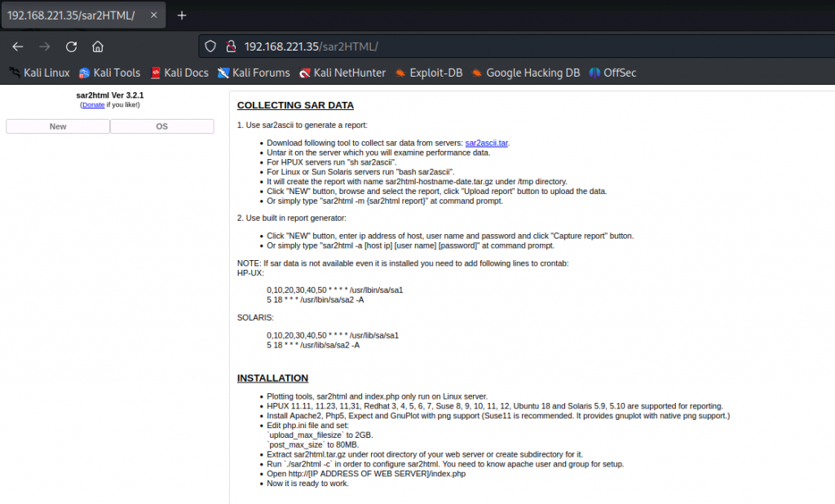
Task: Click the SOLARIS label text
Action: point(255,317)
